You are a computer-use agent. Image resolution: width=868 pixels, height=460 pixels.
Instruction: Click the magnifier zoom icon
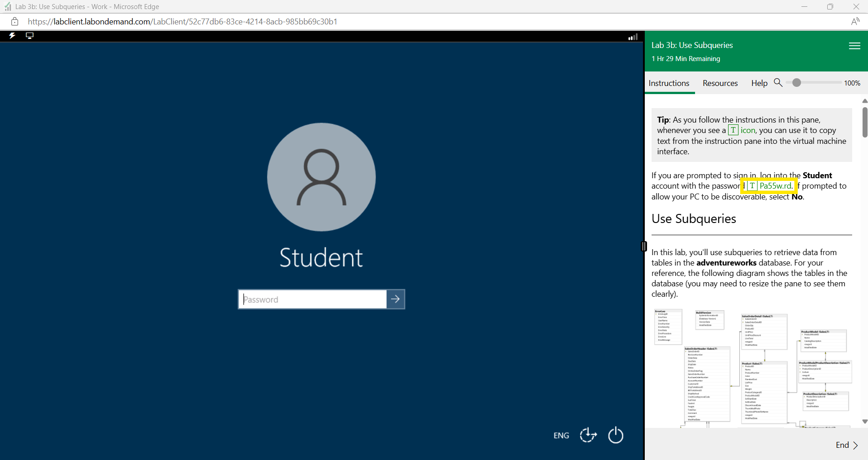tap(778, 82)
